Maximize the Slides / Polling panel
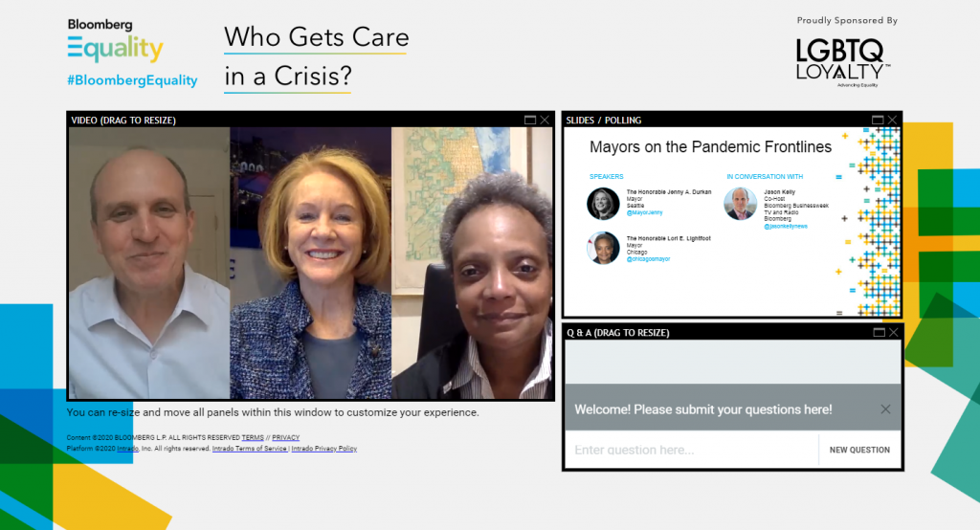This screenshot has height=530, width=980. 878,120
